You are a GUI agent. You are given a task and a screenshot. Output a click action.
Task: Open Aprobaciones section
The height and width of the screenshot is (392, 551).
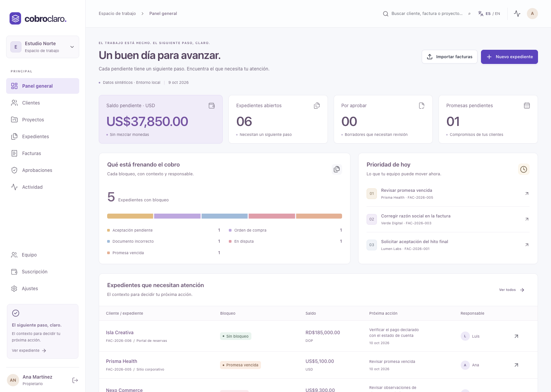click(x=42, y=170)
